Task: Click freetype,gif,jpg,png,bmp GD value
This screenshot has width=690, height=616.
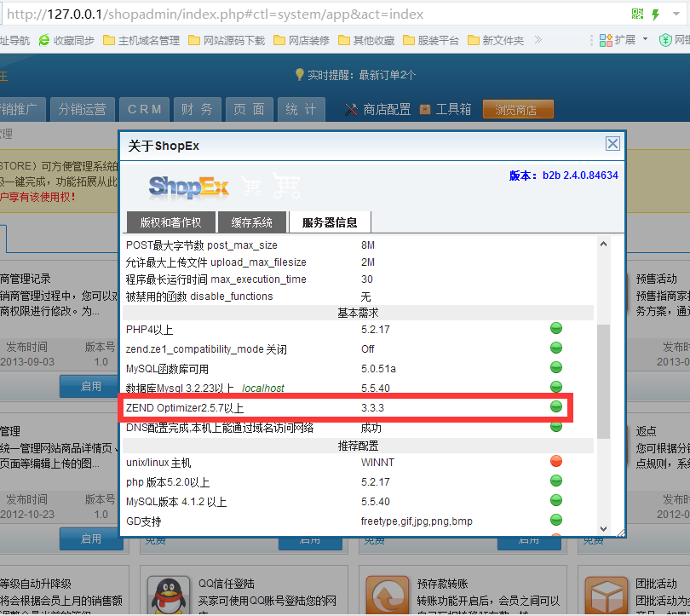Action: tap(417, 521)
